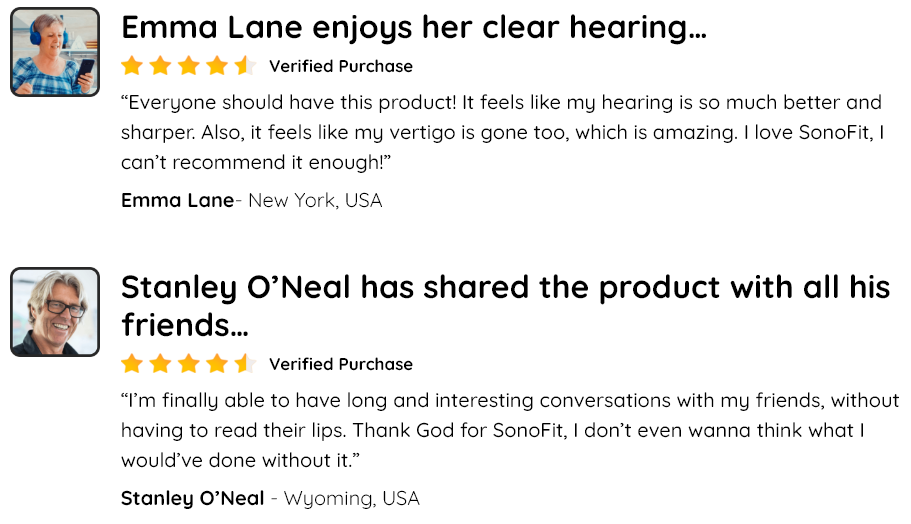The image size is (911, 524).
Task: Open "Stanley O'Neal has shared the product" heading
Action: [x=505, y=306]
